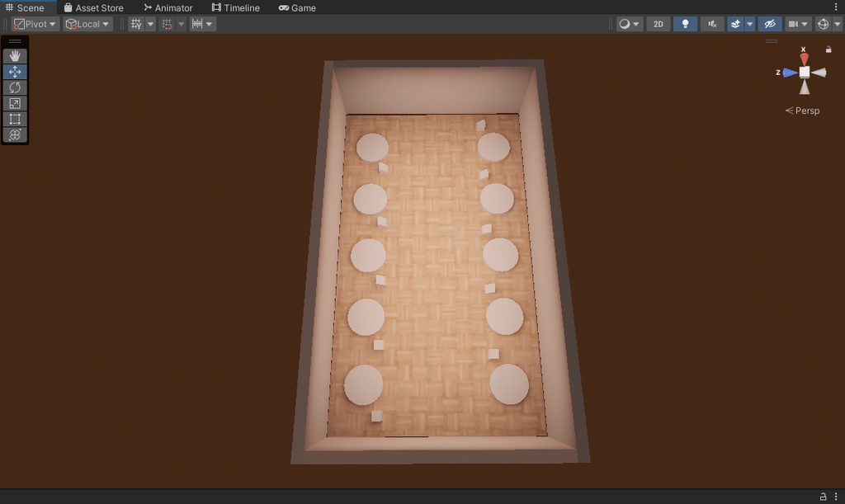Select the Move tool
Image resolution: width=845 pixels, height=504 pixels.
[15, 71]
